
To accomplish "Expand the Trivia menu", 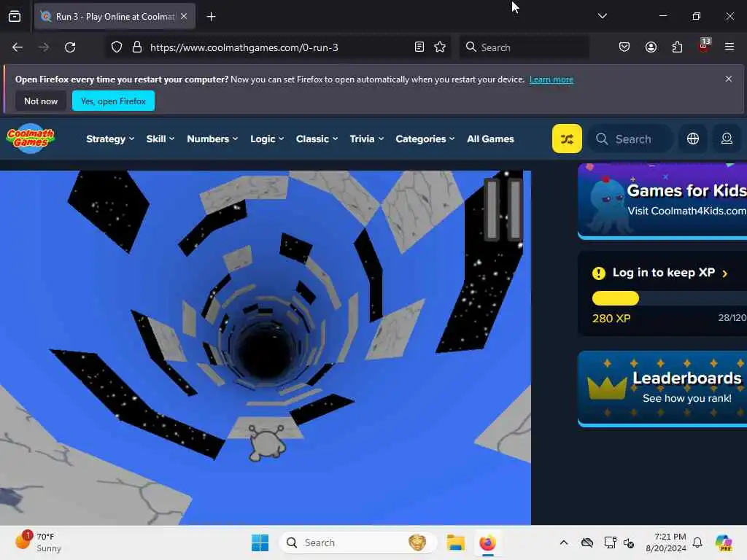I will pyautogui.click(x=366, y=139).
